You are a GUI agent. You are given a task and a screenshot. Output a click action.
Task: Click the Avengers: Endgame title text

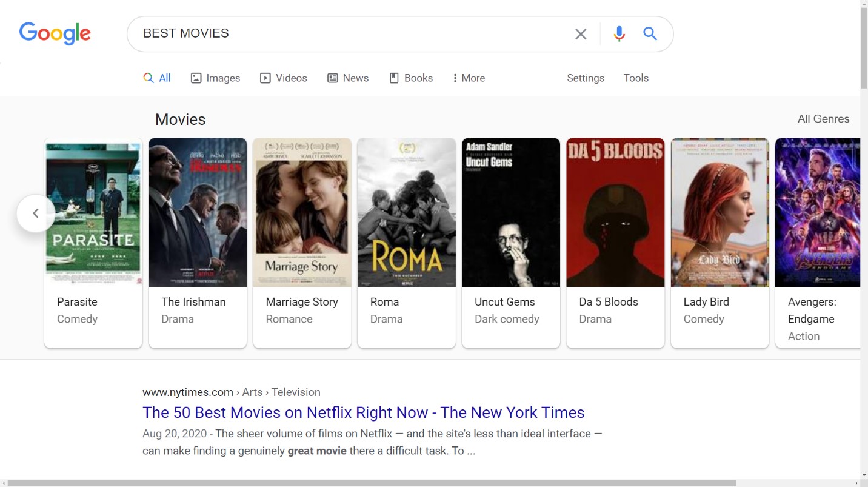pos(812,311)
